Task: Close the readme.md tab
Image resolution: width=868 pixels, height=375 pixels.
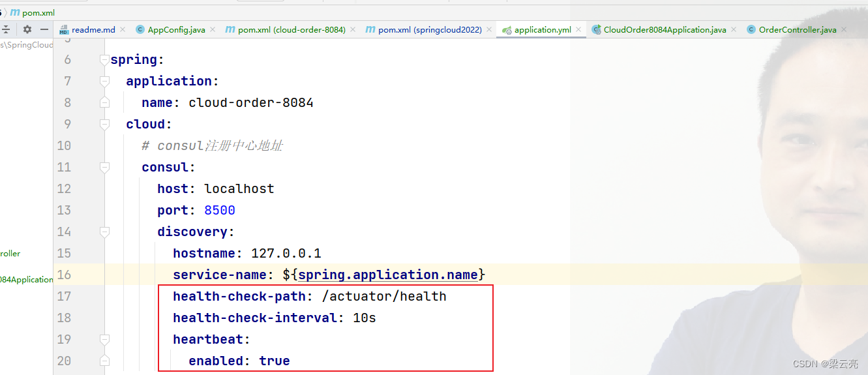Action: pos(123,29)
